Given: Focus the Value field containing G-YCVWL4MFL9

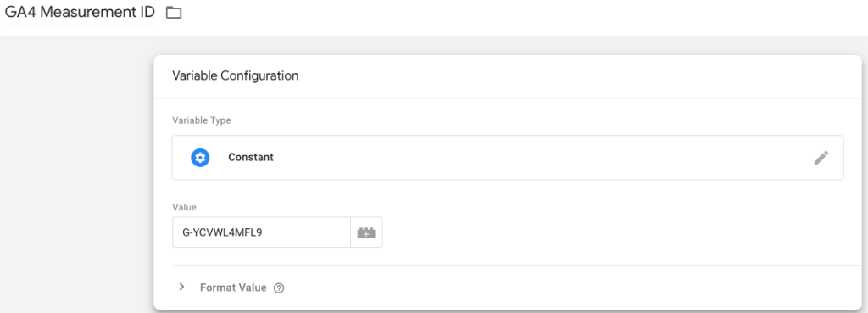Looking at the screenshot, I should click(x=261, y=232).
